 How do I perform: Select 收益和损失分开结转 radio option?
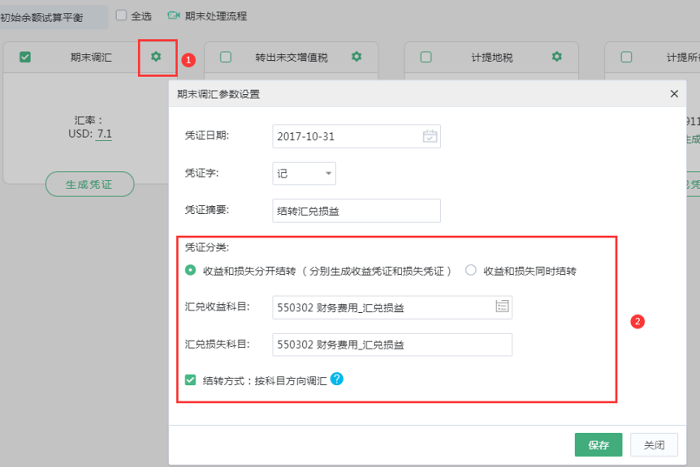(190, 271)
